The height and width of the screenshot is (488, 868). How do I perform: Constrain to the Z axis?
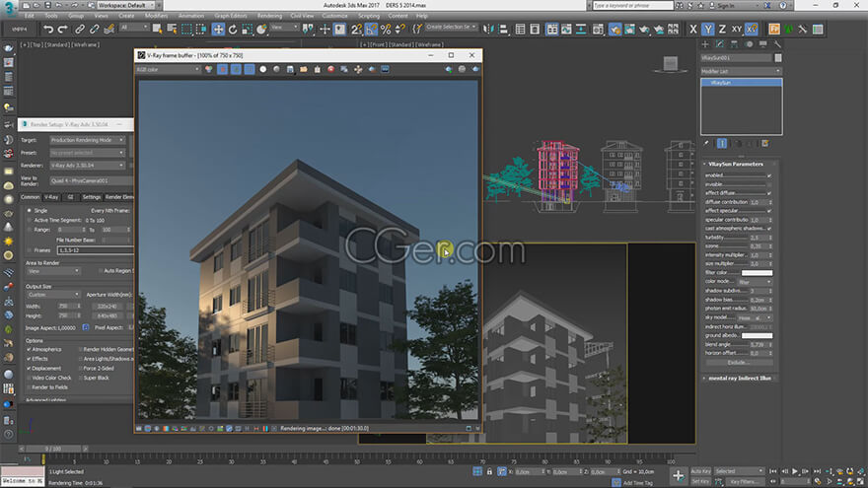(722, 29)
